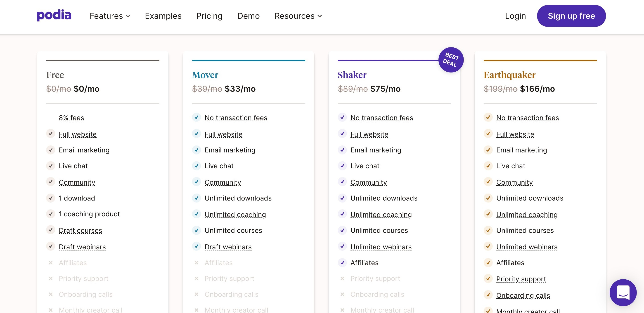Screen dimensions: 644x313
Task: Select the Earthquaker plan heading
Action: coord(509,75)
